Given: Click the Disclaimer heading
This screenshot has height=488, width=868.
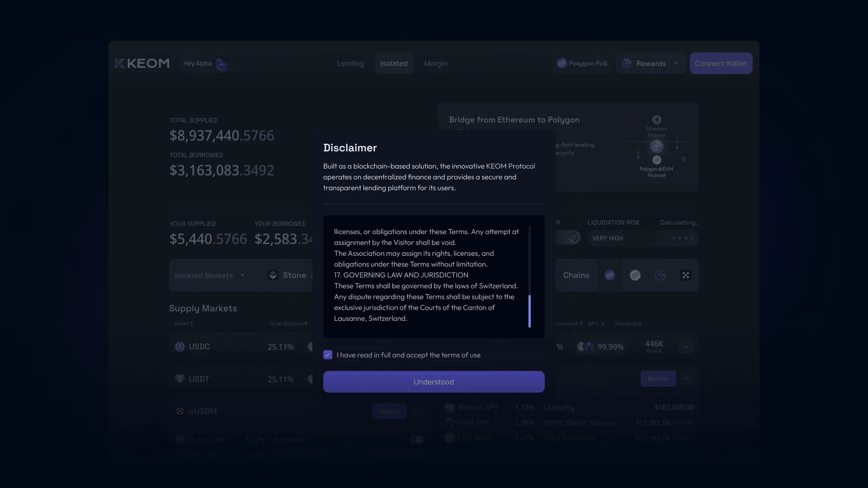Looking at the screenshot, I should tap(350, 148).
